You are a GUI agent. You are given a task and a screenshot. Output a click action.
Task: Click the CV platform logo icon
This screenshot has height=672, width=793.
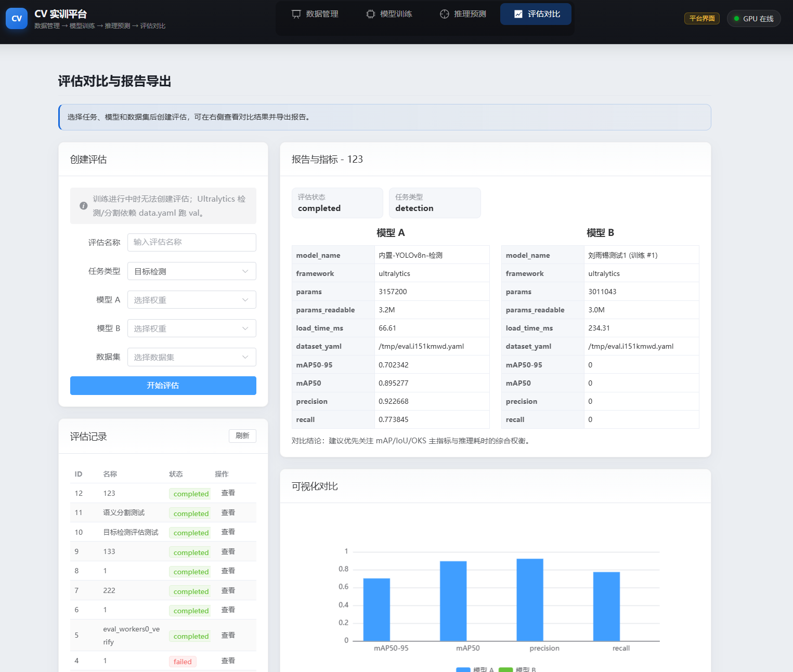click(x=17, y=19)
